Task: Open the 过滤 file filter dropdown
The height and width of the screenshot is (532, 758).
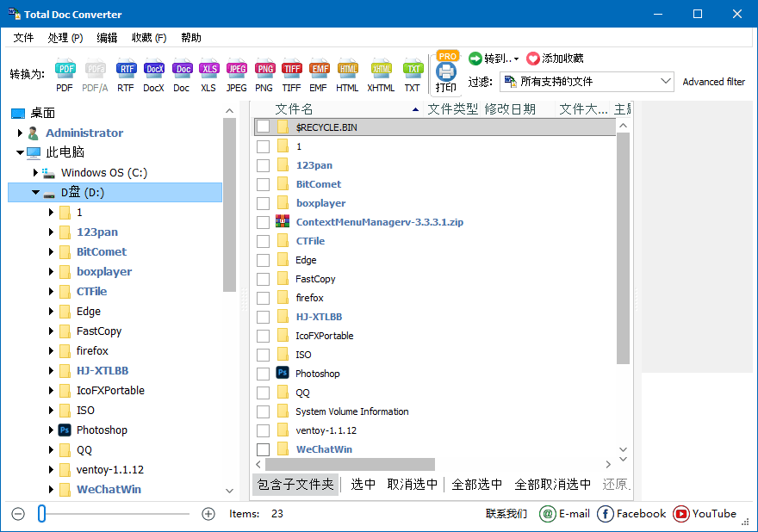Action: click(587, 82)
